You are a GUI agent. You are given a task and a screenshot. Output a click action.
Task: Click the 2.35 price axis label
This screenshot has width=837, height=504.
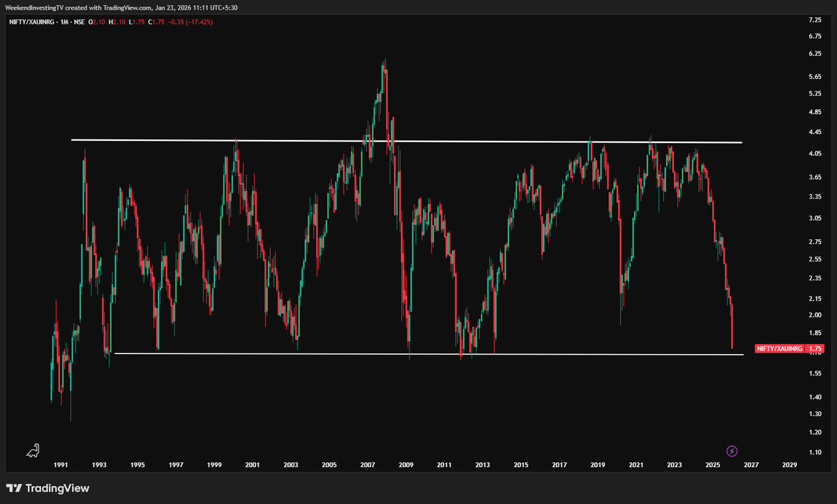click(815, 278)
